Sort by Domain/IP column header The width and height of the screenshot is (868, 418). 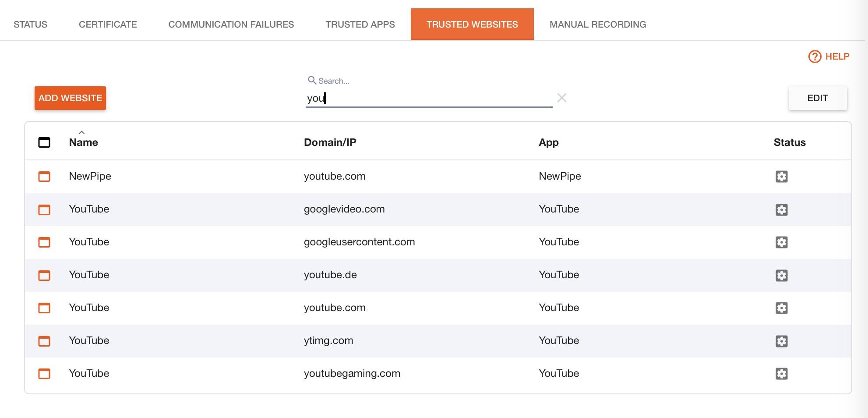330,142
